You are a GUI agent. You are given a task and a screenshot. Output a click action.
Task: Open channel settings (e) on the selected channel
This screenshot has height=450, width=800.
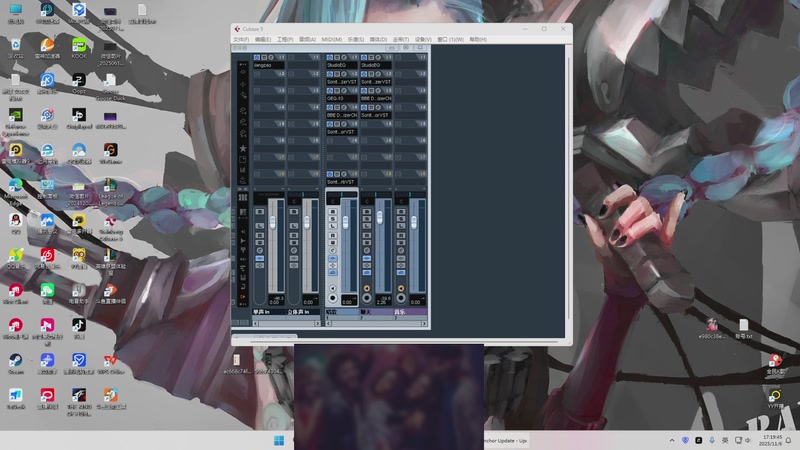tap(333, 251)
